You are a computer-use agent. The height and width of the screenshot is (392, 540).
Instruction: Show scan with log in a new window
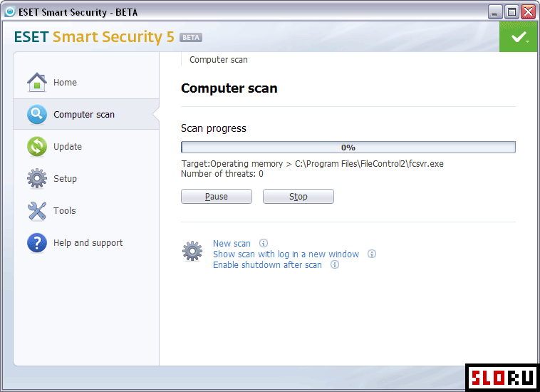(286, 254)
